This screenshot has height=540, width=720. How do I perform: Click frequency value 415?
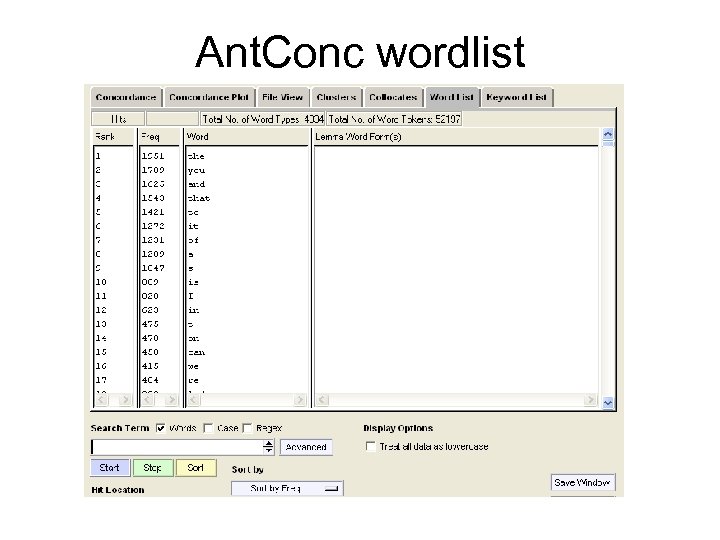coord(150,366)
